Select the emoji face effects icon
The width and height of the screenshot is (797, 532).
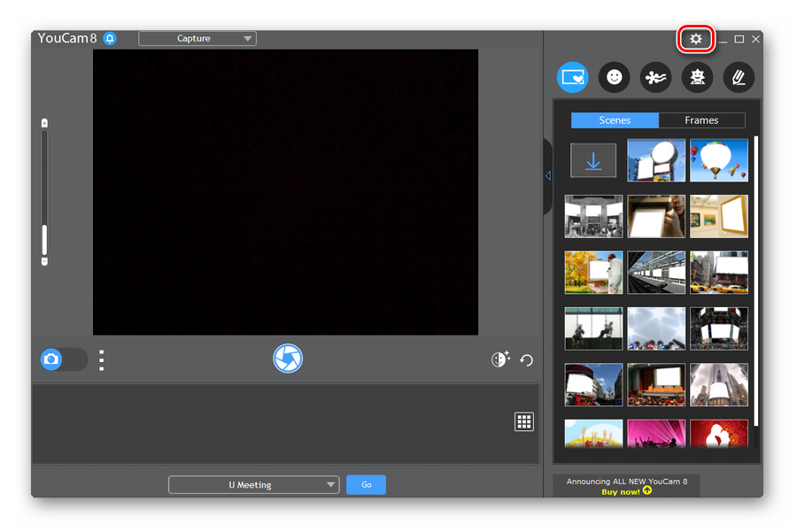[x=614, y=77]
